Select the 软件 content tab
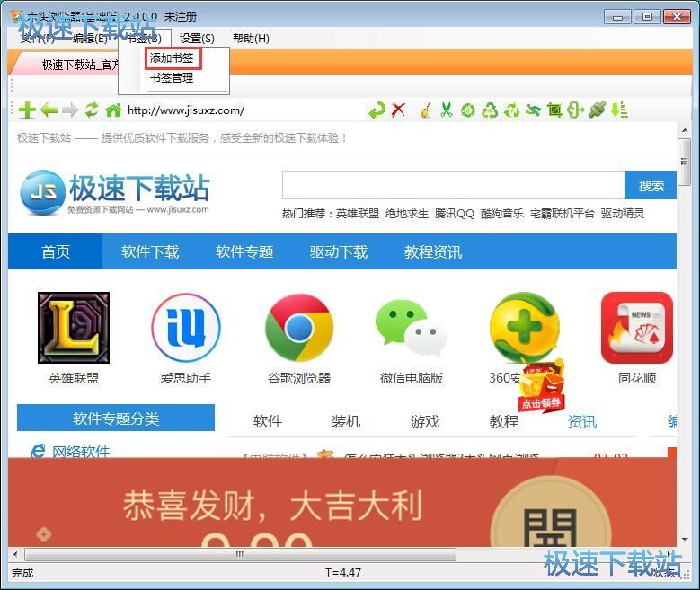This screenshot has height=590, width=700. 268,421
